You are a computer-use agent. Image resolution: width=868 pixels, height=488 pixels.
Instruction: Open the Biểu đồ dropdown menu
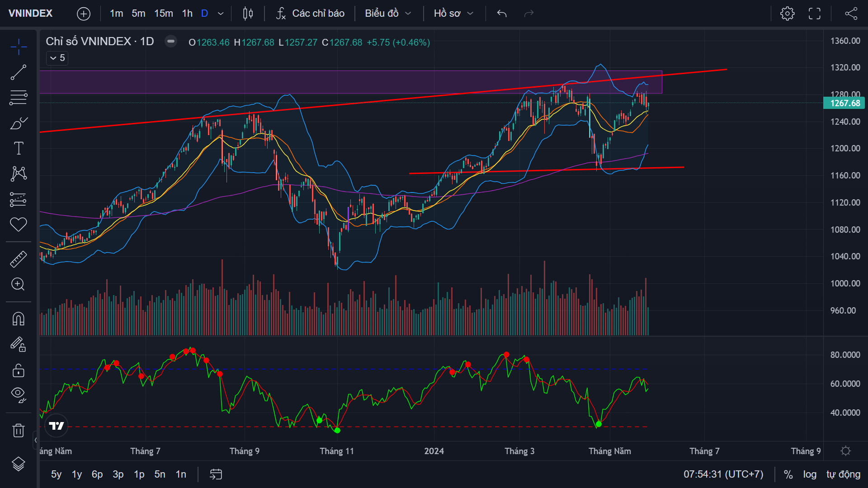[x=388, y=14]
